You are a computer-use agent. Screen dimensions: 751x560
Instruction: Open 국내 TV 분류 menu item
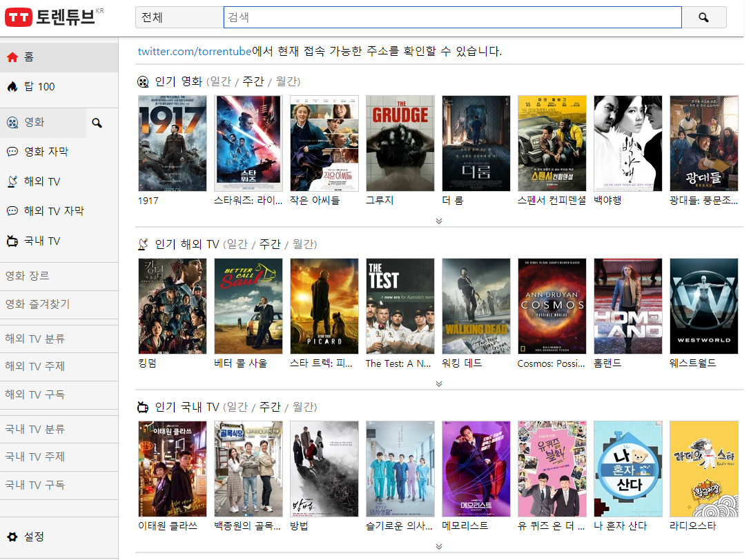pyautogui.click(x=59, y=430)
